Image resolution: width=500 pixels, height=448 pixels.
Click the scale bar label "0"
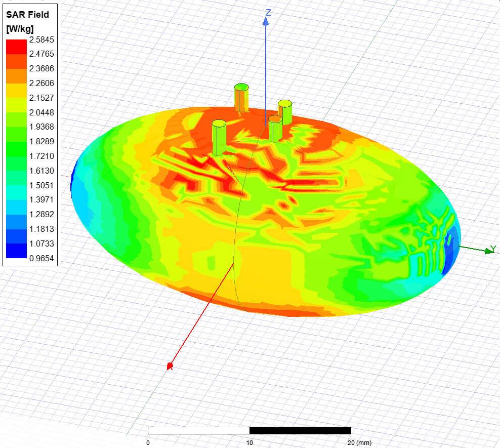click(148, 442)
